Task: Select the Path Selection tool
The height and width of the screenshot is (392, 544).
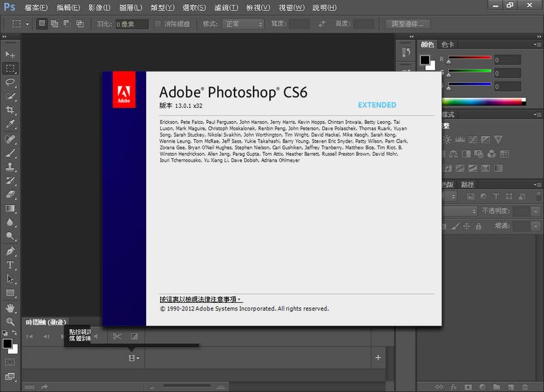Action: pyautogui.click(x=10, y=279)
